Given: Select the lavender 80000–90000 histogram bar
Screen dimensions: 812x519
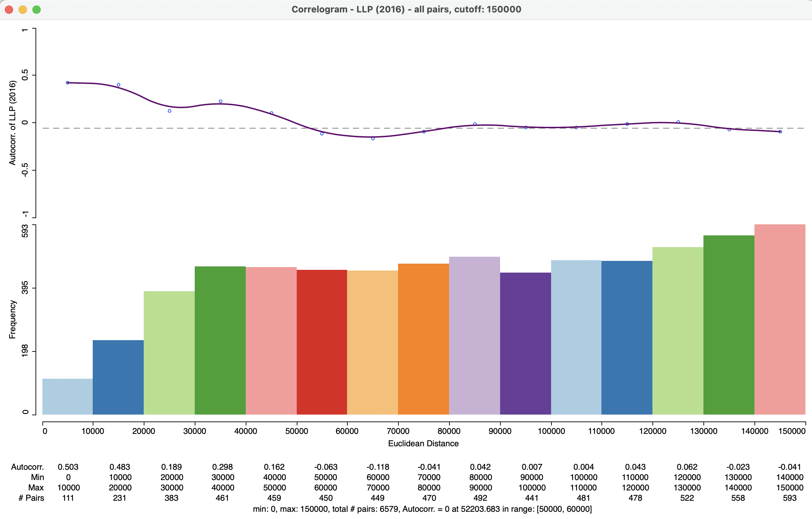Looking at the screenshot, I should click(x=475, y=336).
